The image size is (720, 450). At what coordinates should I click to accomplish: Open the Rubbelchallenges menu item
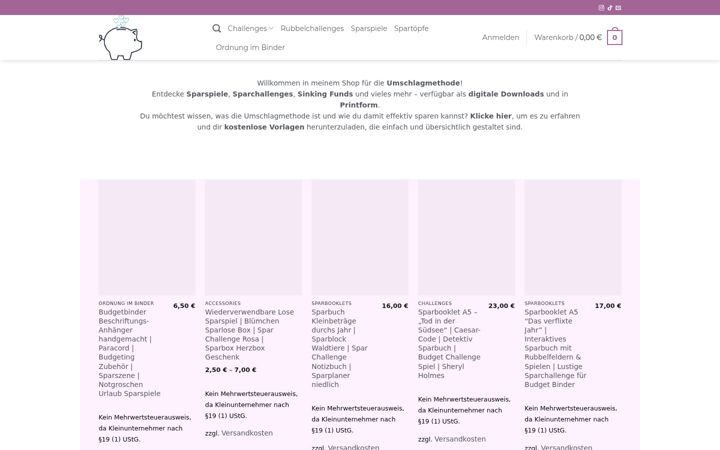[x=312, y=28]
